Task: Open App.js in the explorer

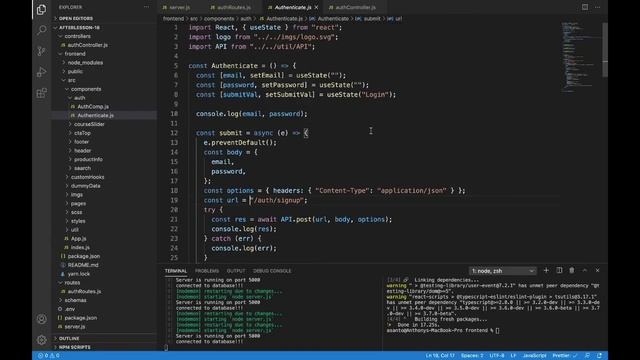Action: [78, 238]
